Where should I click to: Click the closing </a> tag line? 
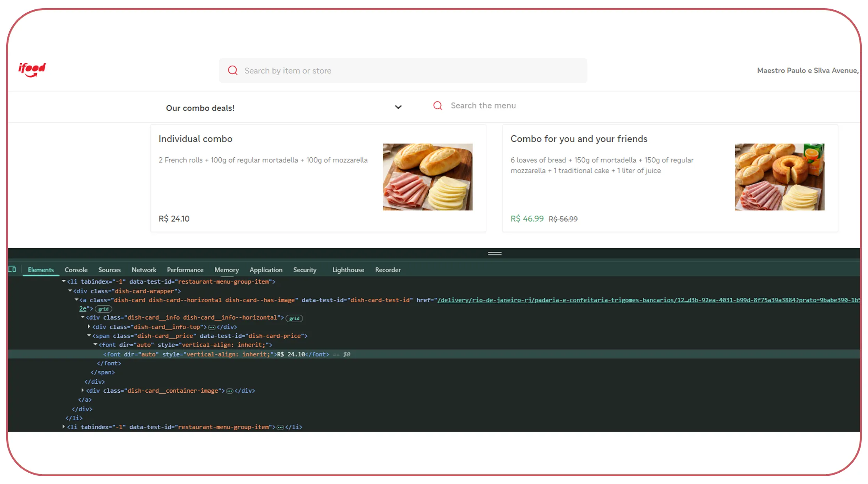pos(85,400)
